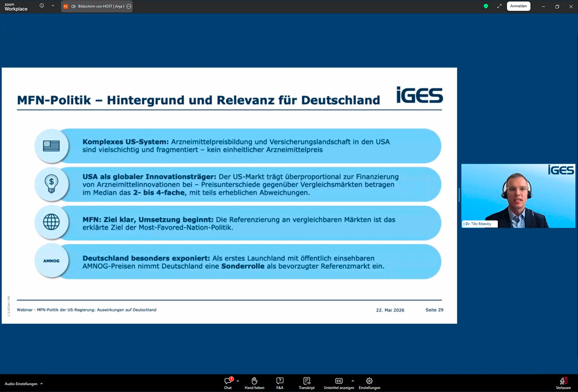Grab the video panel divider handle
The height and width of the screenshot is (392, 578).
click(x=459, y=195)
